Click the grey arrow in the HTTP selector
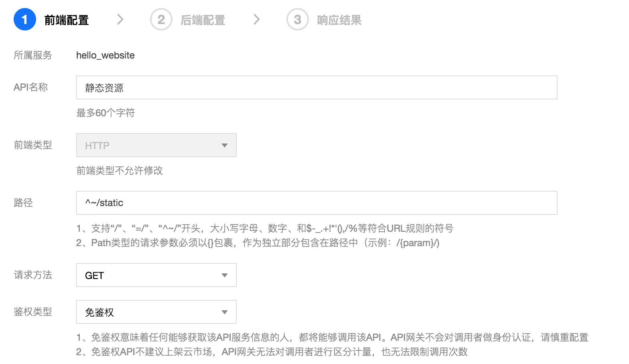Screen dimensions: 629x364 point(225,145)
